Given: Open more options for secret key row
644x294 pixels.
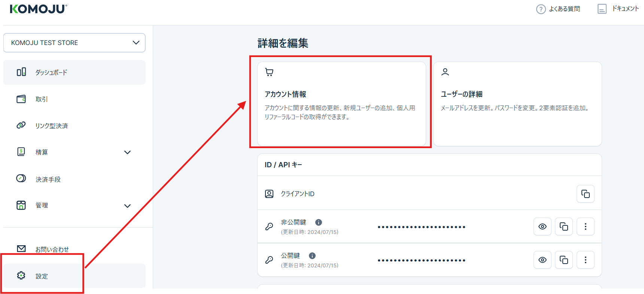Looking at the screenshot, I should pos(585,226).
